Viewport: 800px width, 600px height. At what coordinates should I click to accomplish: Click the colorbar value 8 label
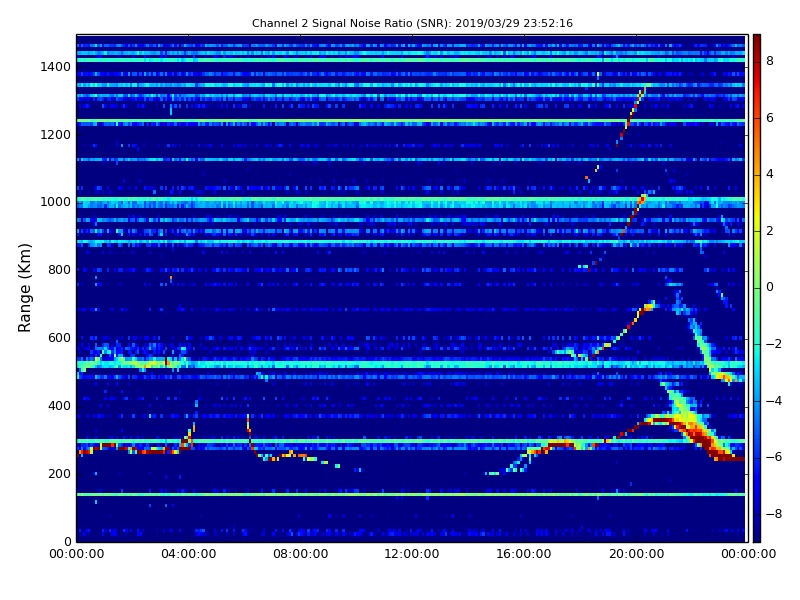(770, 61)
